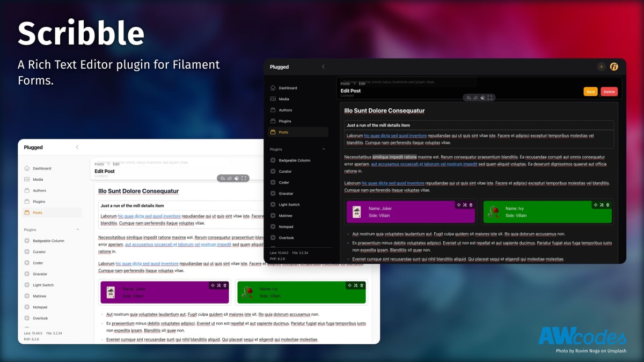Click the redo icon in dark editor toolbar
The image size is (644, 362).
click(x=475, y=98)
